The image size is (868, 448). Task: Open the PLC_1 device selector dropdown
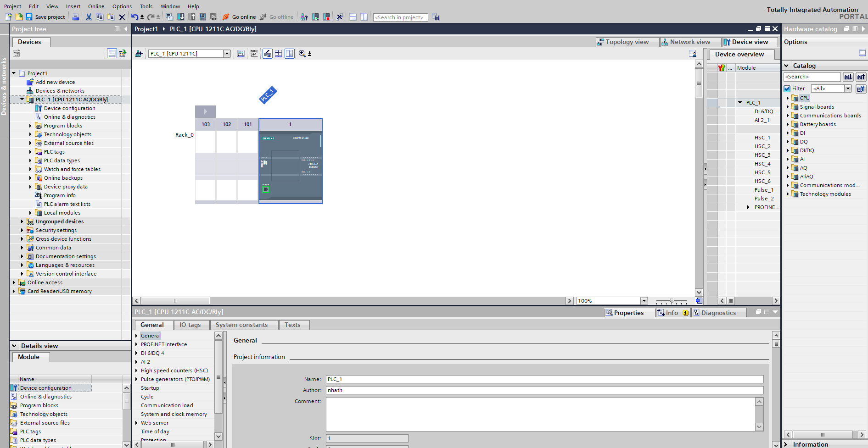[x=227, y=54]
